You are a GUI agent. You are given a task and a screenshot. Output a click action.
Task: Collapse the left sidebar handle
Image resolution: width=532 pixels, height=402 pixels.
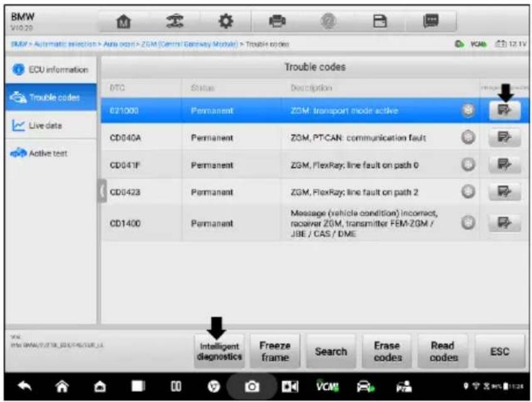(x=102, y=192)
